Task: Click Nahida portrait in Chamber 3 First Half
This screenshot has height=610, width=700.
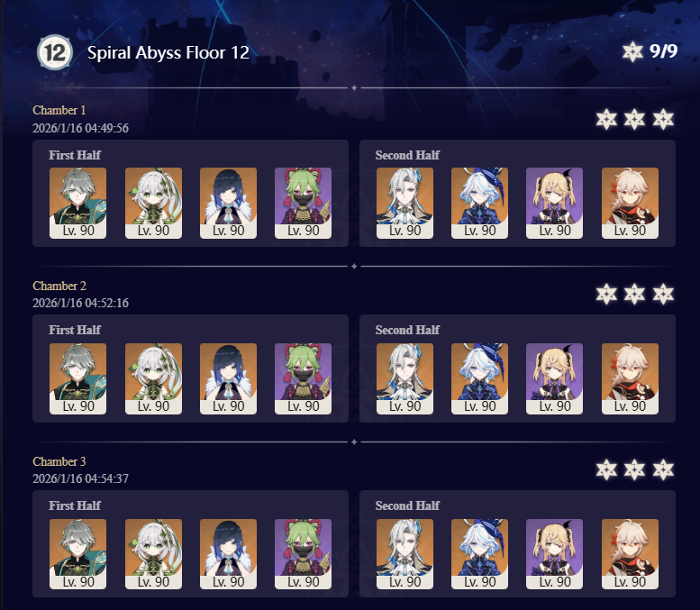Action: (153, 554)
